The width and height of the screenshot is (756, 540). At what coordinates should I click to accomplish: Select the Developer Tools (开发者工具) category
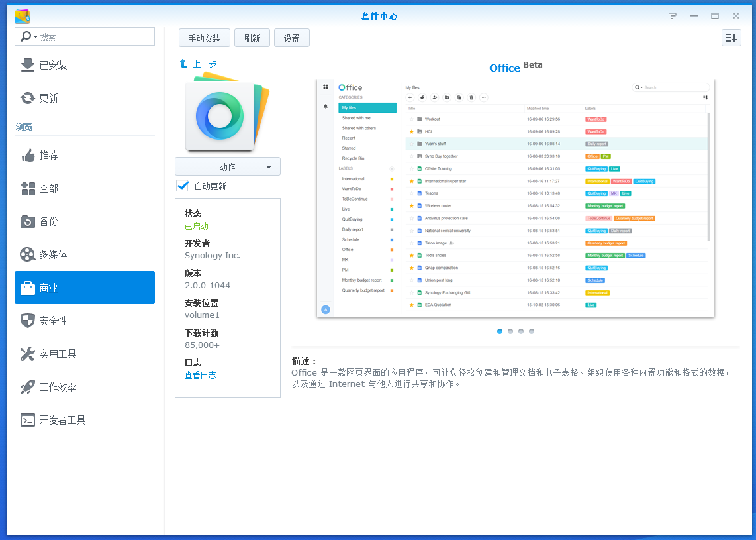coord(84,420)
